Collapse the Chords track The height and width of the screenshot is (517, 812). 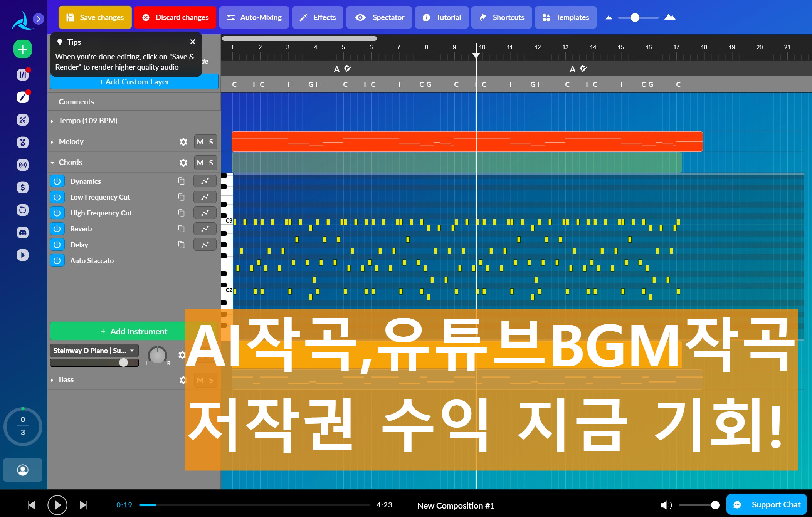[x=52, y=163]
